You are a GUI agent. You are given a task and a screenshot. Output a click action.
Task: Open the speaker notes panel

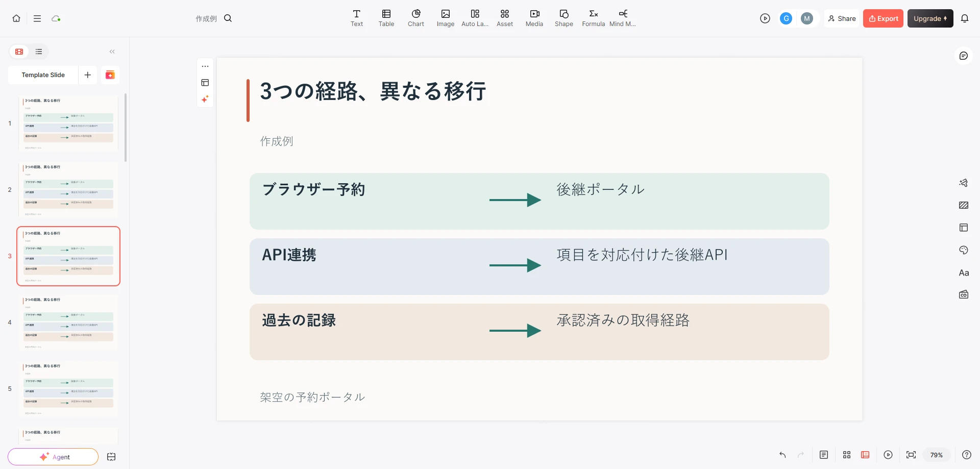[x=824, y=455]
